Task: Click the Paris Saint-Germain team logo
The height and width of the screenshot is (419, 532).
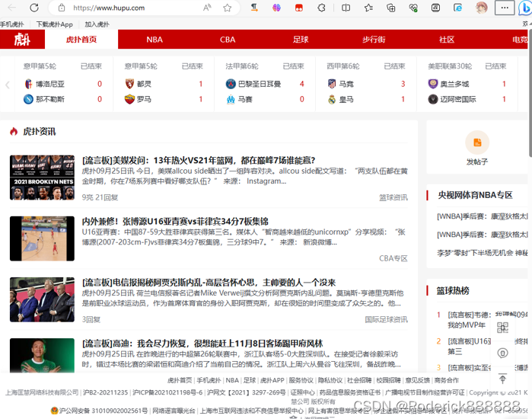Action: (231, 84)
